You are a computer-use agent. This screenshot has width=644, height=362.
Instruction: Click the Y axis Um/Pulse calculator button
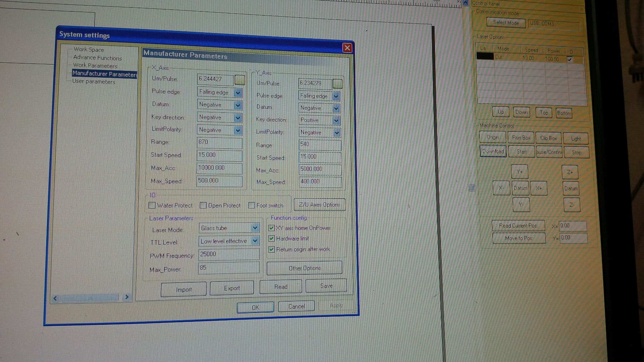click(x=337, y=84)
